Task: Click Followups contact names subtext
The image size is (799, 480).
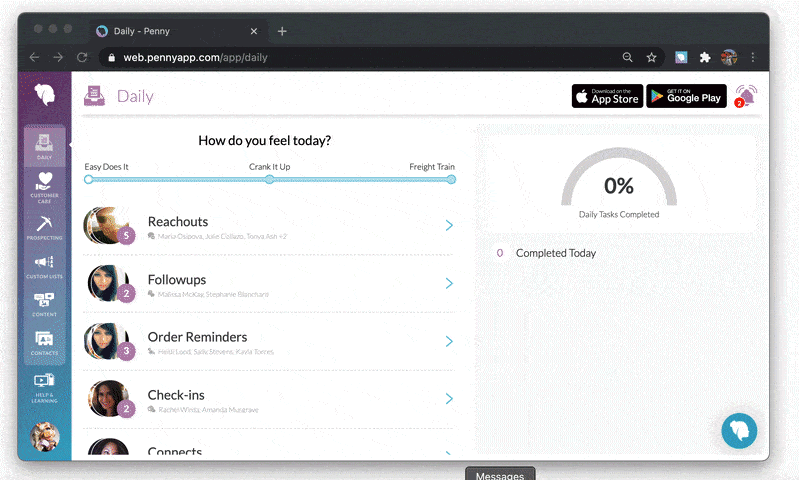Action: click(x=213, y=295)
